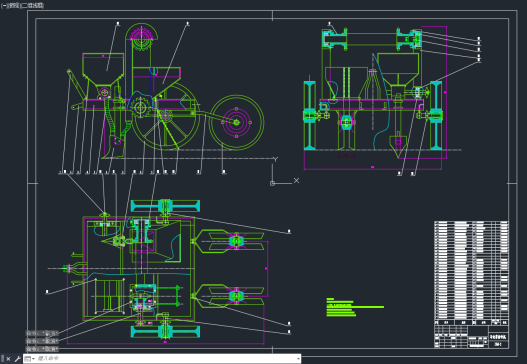Close the command line window
Screen dimensions: 527x364
[x=8, y=359]
